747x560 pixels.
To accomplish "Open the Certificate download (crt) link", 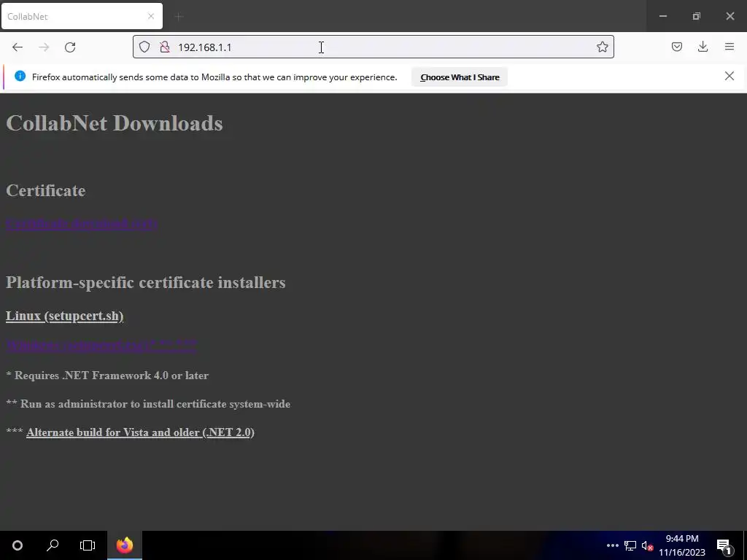I will (x=82, y=224).
